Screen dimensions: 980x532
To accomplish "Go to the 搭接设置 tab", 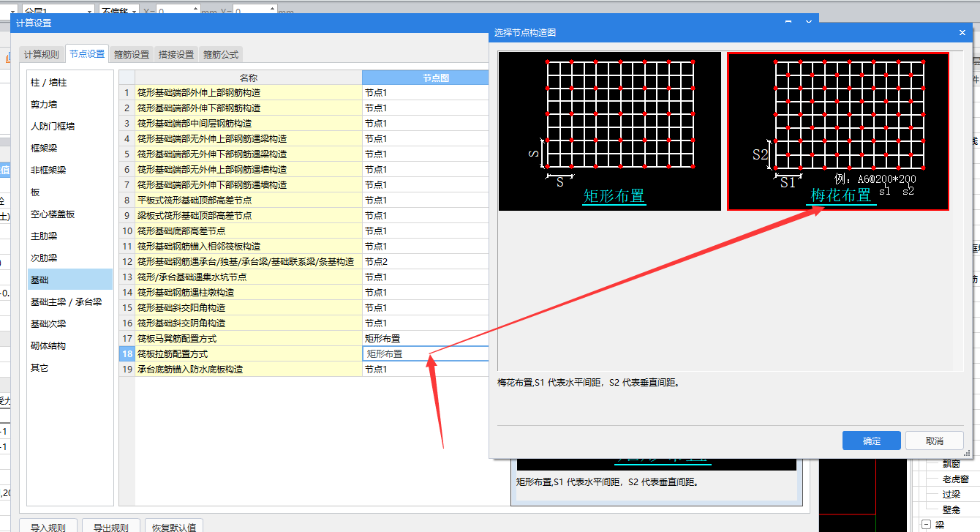I will pyautogui.click(x=176, y=54).
